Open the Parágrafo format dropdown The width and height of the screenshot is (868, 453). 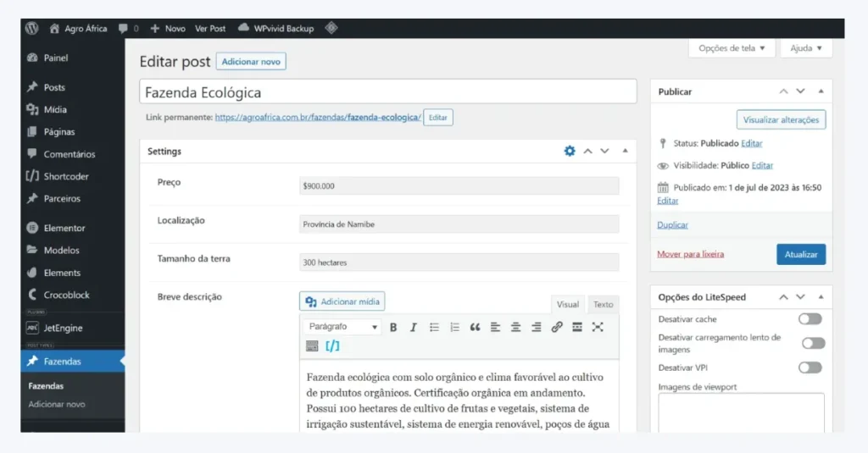click(x=343, y=327)
